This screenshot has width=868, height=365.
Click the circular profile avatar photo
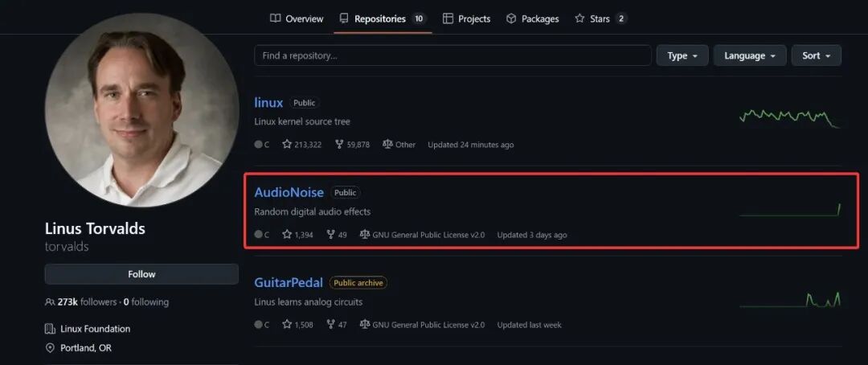click(x=141, y=110)
